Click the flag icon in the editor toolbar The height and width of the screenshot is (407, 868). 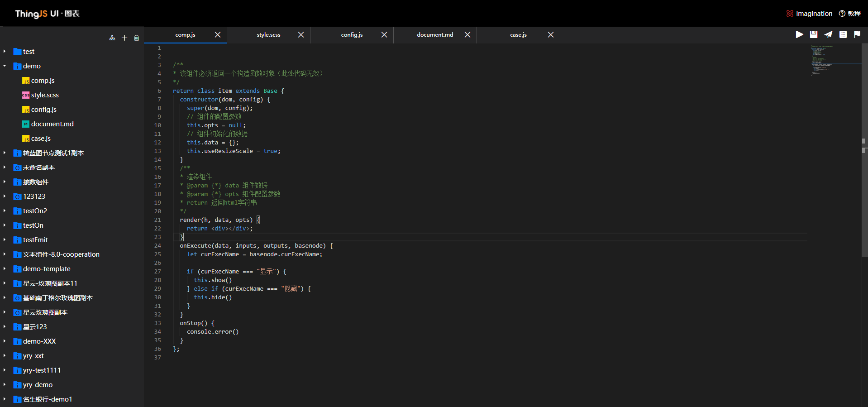[857, 34]
